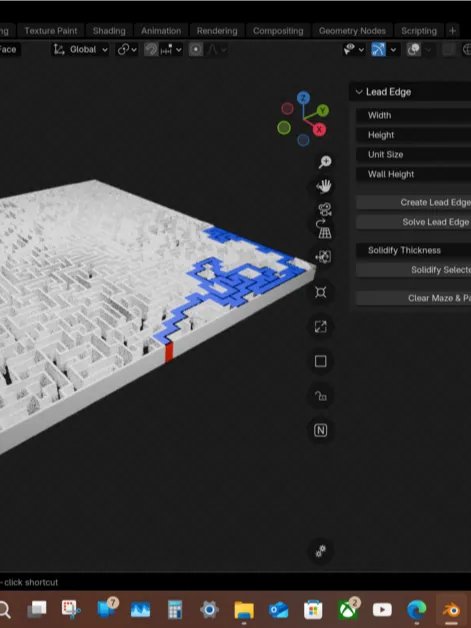Click the dim red negative X gizmo circle

click(x=287, y=108)
